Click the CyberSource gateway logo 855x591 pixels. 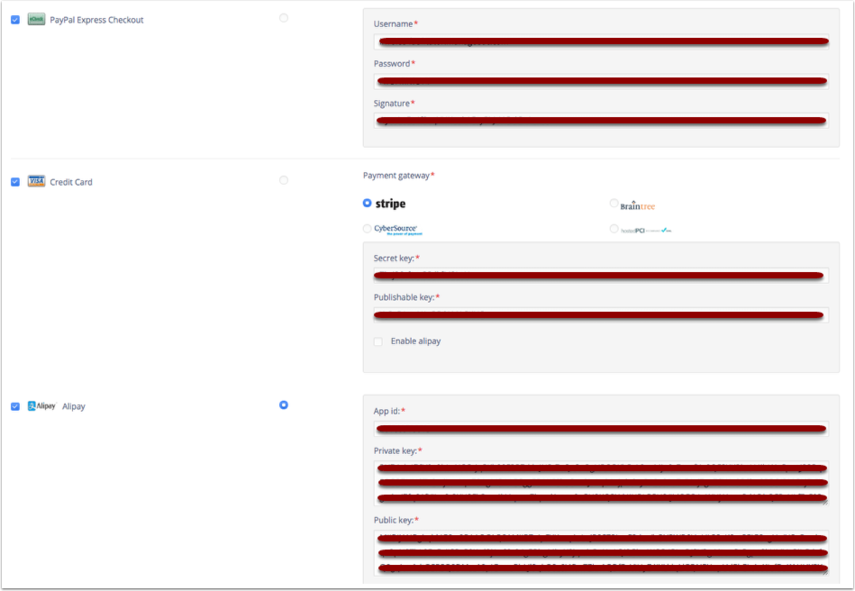coord(397,229)
